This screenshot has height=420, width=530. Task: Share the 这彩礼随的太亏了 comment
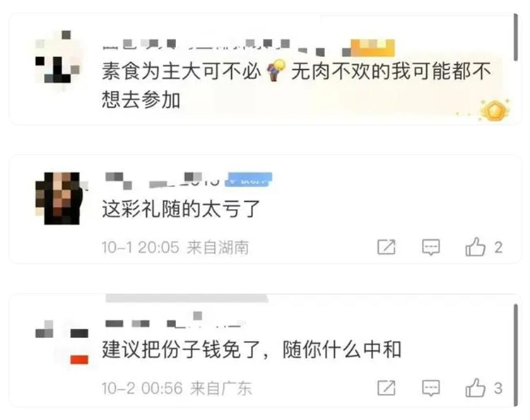point(387,247)
